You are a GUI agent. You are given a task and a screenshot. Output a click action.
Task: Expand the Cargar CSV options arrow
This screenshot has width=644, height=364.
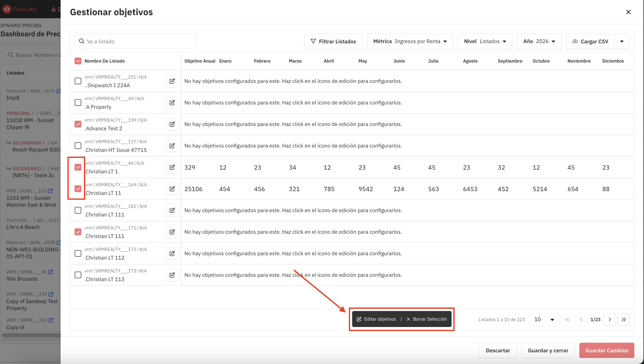click(x=622, y=41)
